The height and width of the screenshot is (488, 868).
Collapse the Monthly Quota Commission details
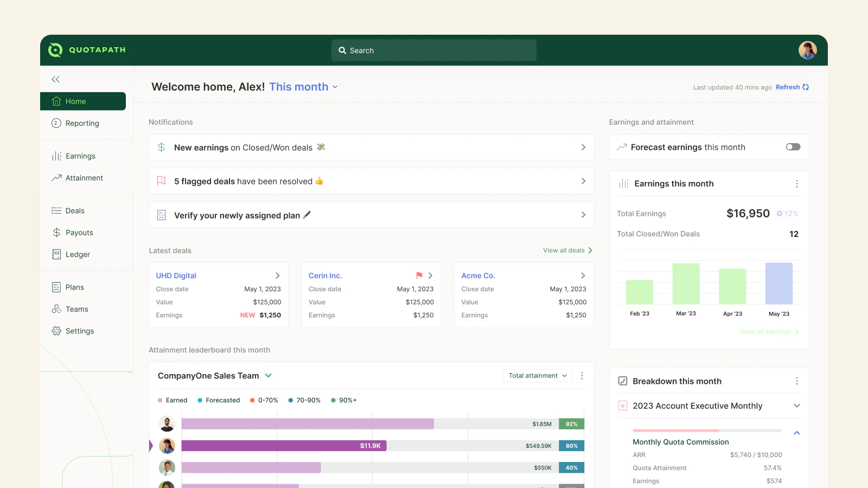pyautogui.click(x=797, y=433)
